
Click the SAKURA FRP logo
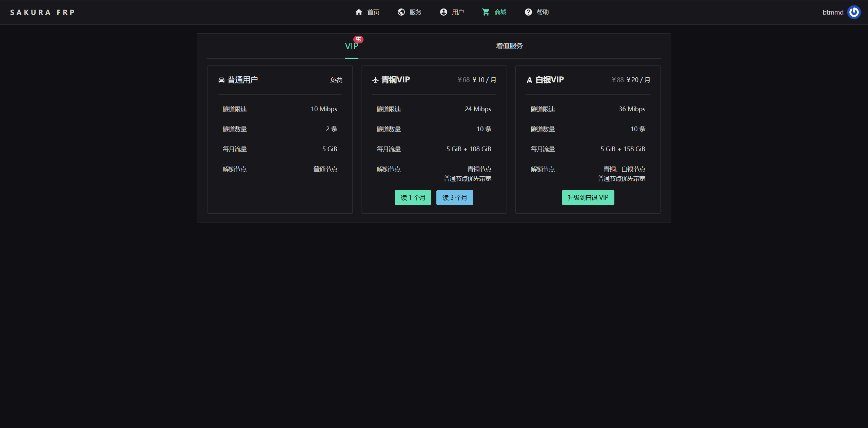(x=42, y=13)
